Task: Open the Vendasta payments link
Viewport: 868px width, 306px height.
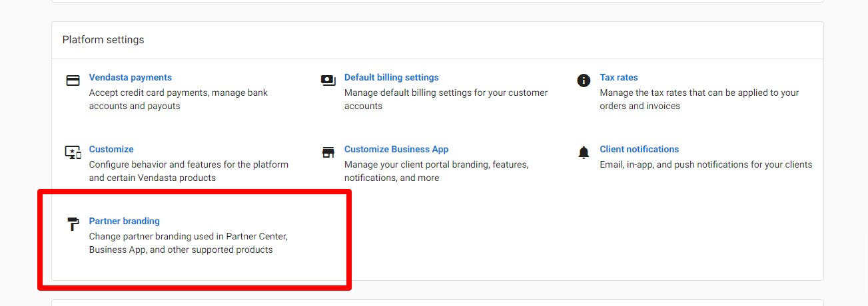Action: click(131, 77)
